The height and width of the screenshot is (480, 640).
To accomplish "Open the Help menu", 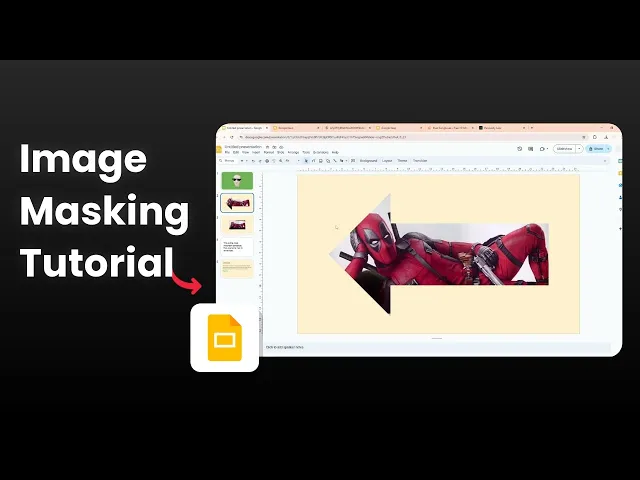I will [x=335, y=152].
